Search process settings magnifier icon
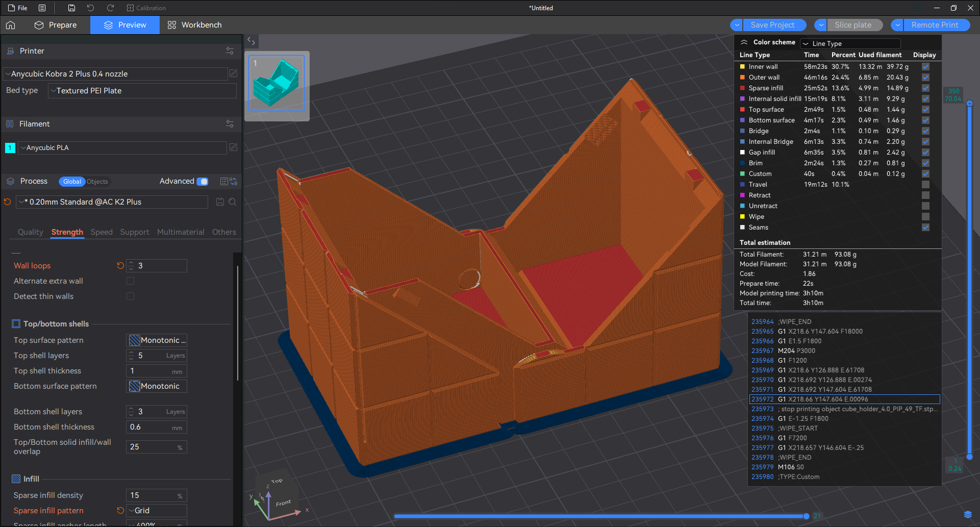The height and width of the screenshot is (527, 980). pyautogui.click(x=232, y=202)
